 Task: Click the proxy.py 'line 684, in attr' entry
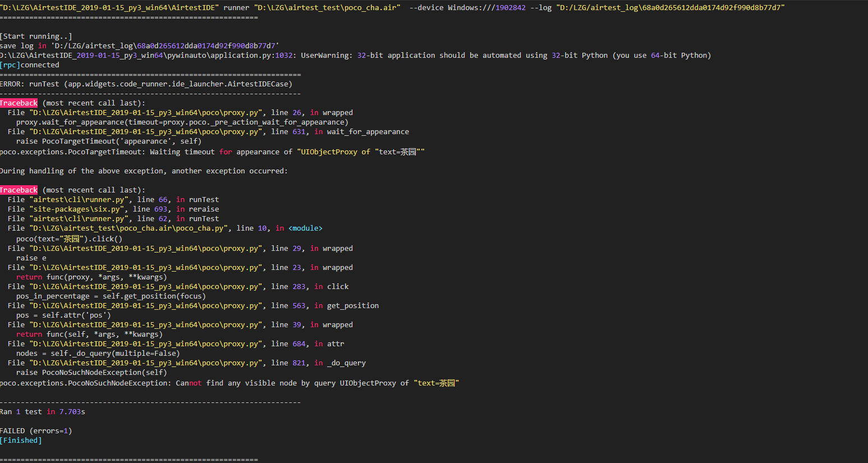(x=176, y=344)
